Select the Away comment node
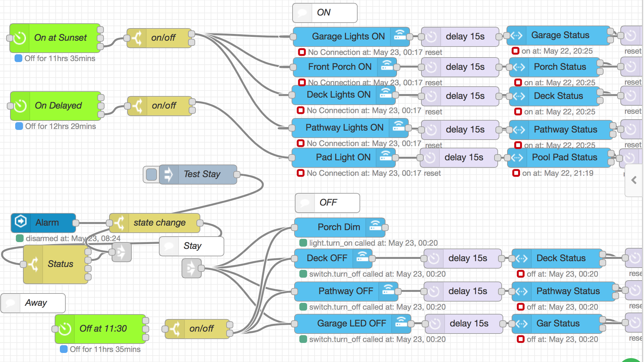 (x=35, y=303)
